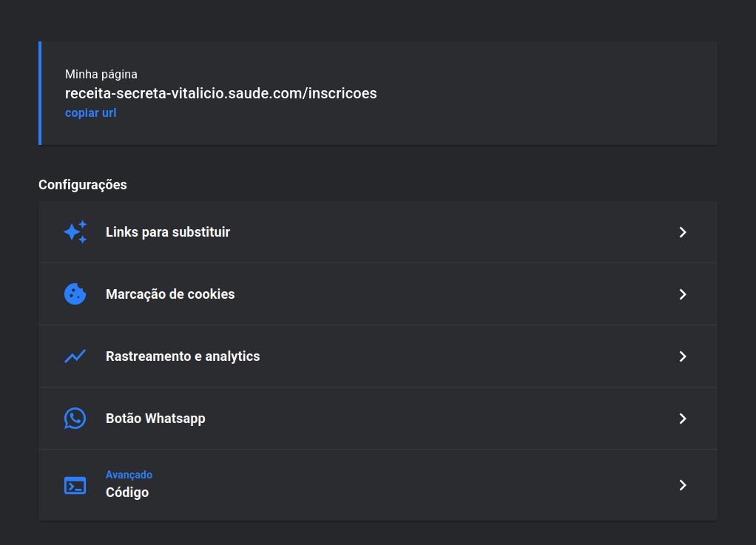Screen dimensions: 756x545
Task: Click the trending line analytics icon
Action: pyautogui.click(x=75, y=356)
